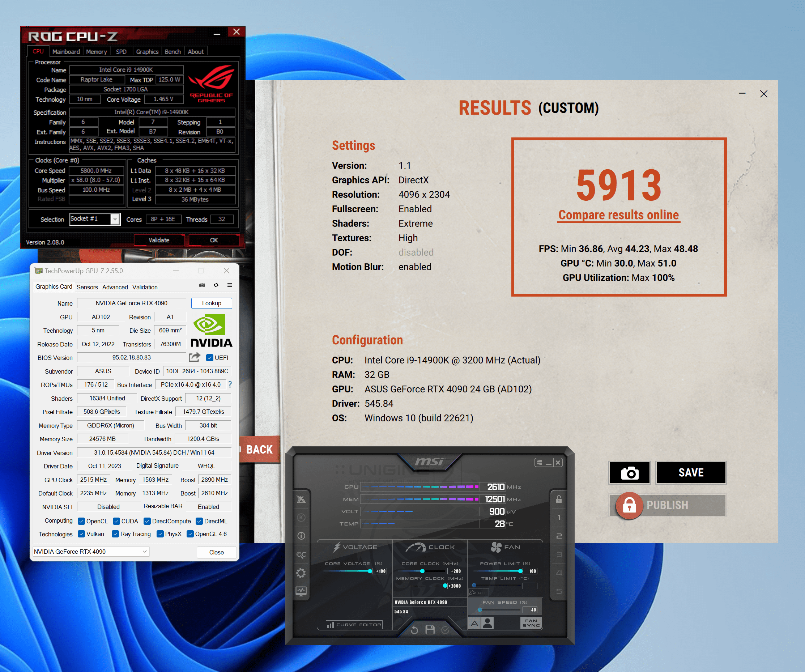Select Afterburner profile slot 3
Image resolution: width=805 pixels, height=672 pixels.
pyautogui.click(x=559, y=554)
